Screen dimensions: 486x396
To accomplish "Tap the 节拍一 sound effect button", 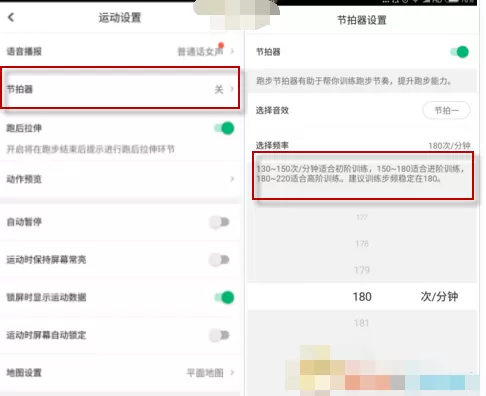I will (x=446, y=110).
